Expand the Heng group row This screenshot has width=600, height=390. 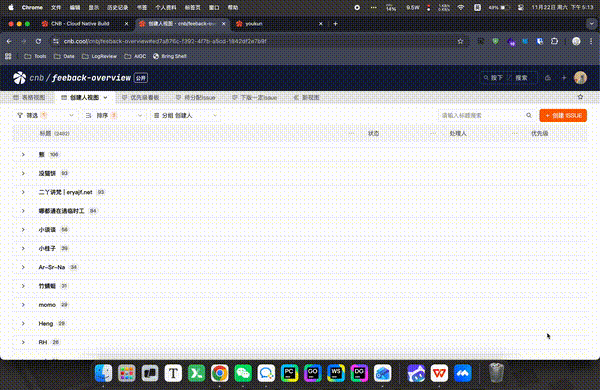pos(23,323)
